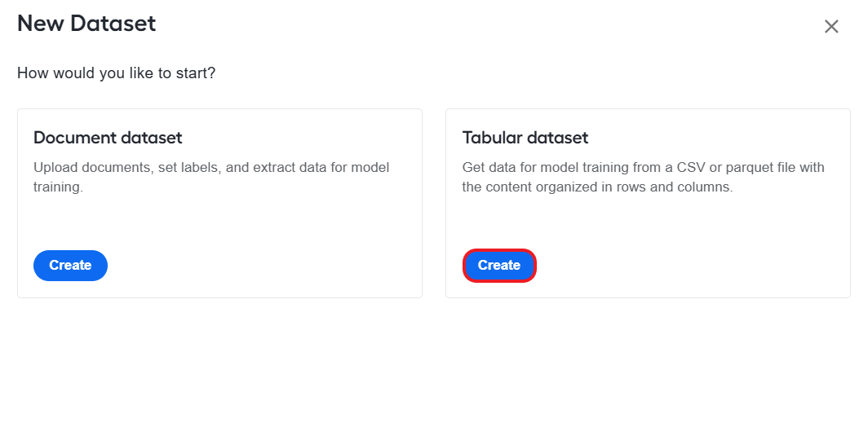This screenshot has width=868, height=427.
Task: Select the Document dataset card
Action: tap(219, 204)
